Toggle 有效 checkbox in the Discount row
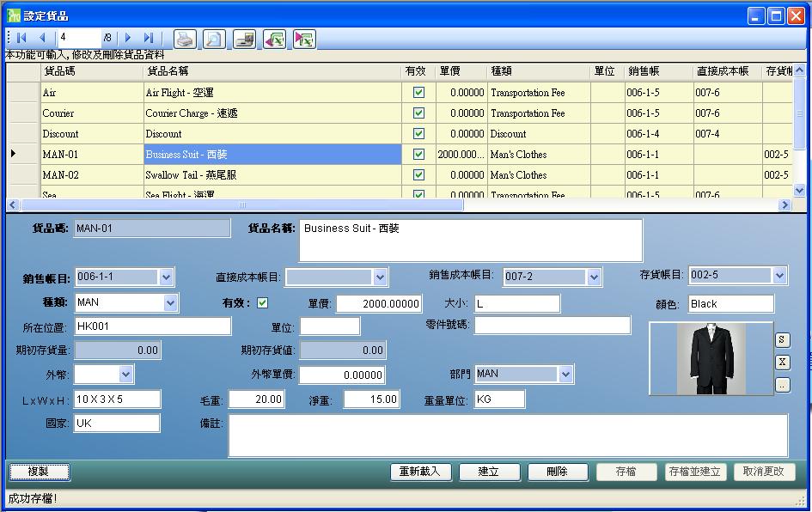This screenshot has height=512, width=812. pos(418,134)
